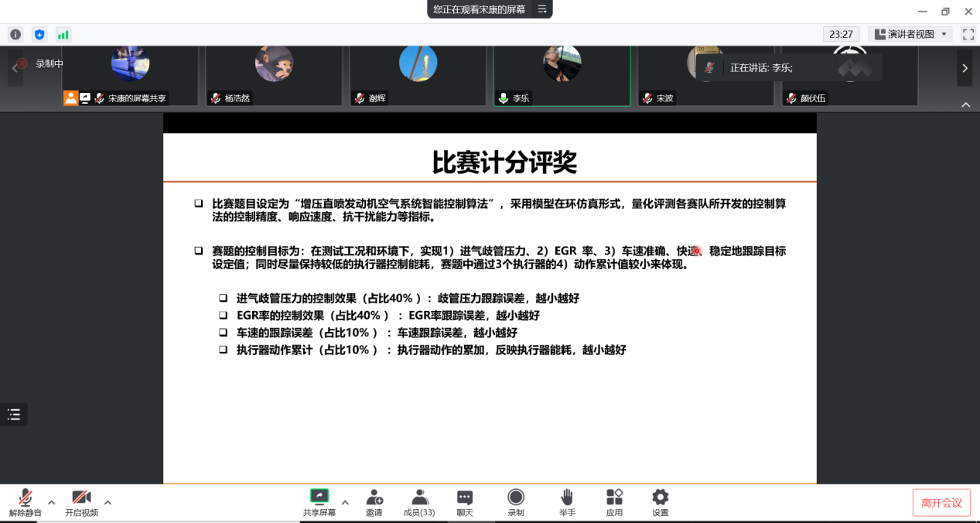Open the 设置 settings gear

click(660, 501)
